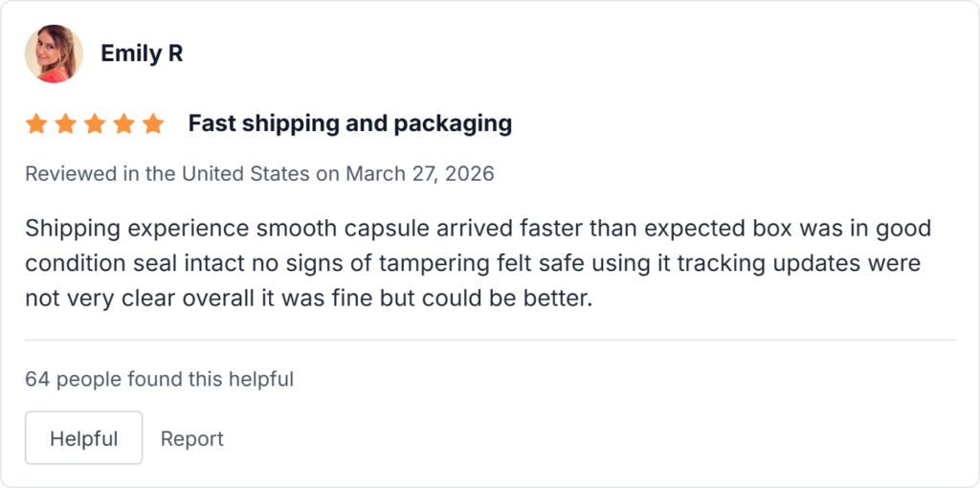This screenshot has width=980, height=488.
Task: Mark this review as Helpful
Action: (x=83, y=438)
